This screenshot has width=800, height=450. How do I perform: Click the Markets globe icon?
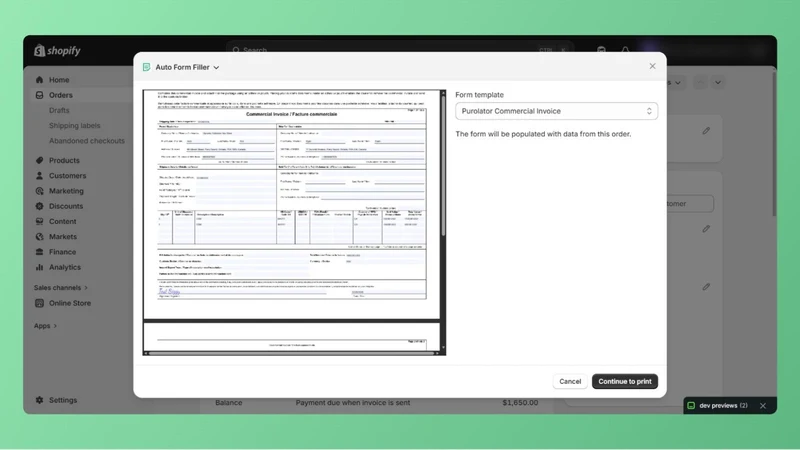pos(39,237)
